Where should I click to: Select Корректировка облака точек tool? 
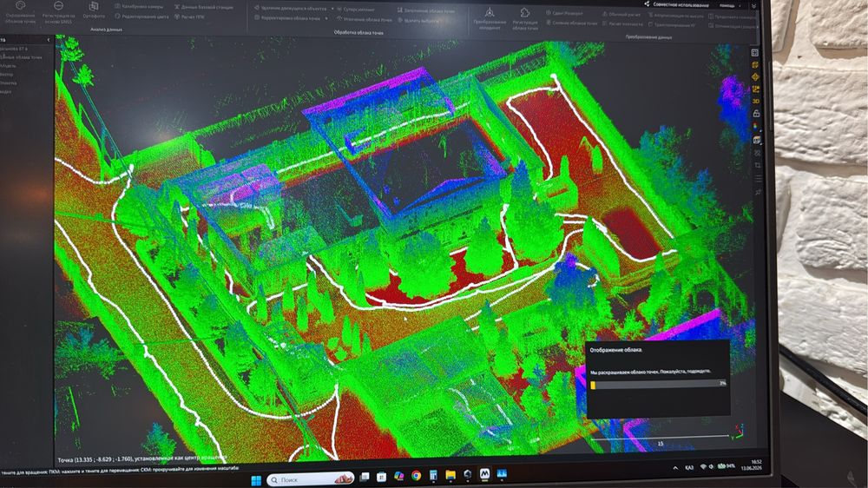[287, 18]
